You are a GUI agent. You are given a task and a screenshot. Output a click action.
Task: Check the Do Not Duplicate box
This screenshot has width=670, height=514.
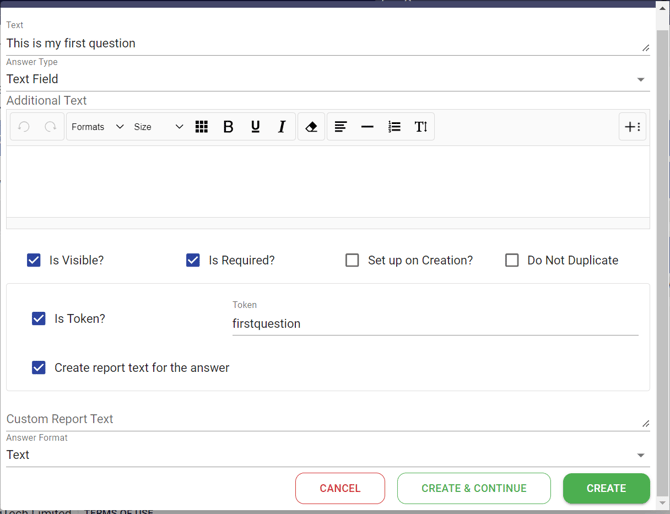(x=512, y=260)
